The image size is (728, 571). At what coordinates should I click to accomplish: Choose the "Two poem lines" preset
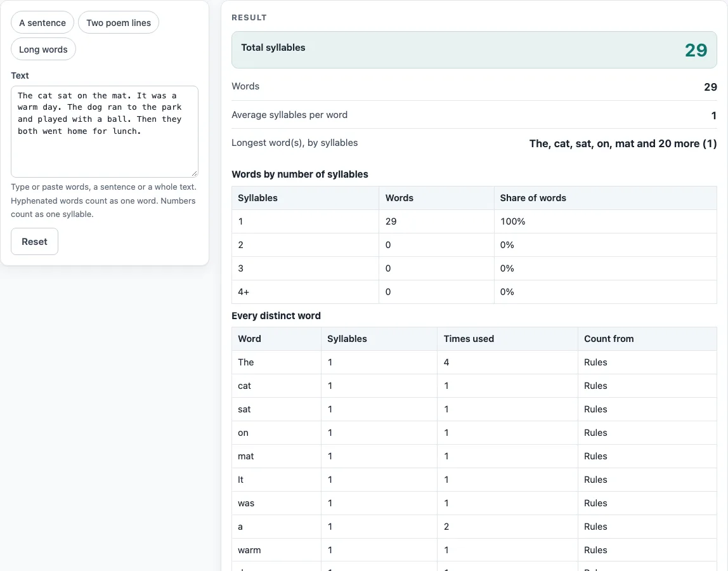119,23
